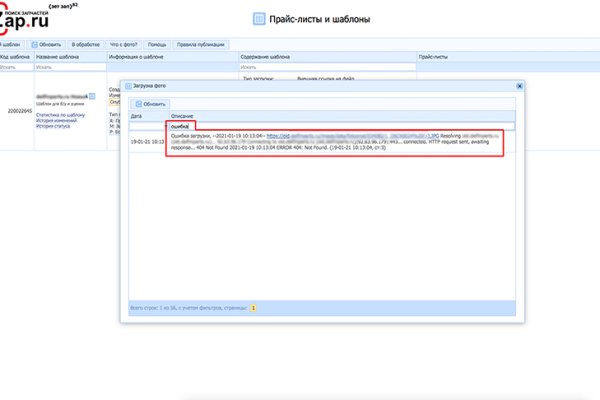The height and width of the screenshot is (400, 600).
Task: Open История изменений link
Action: (57, 122)
